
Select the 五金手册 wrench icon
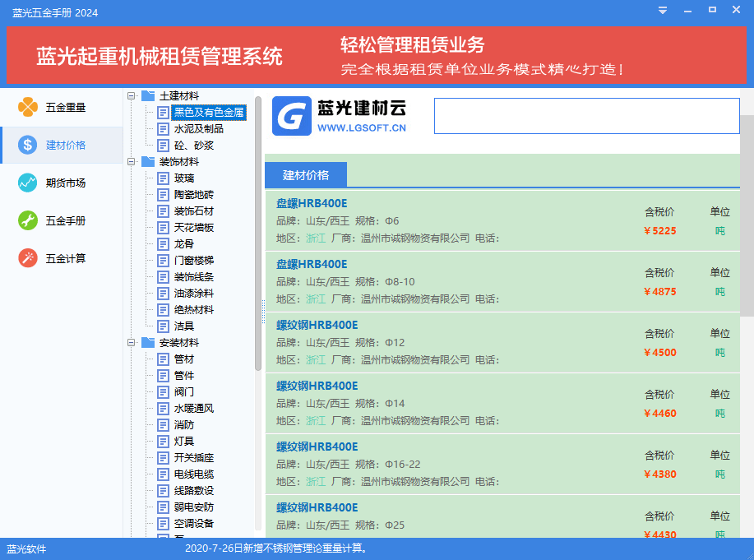pyautogui.click(x=27, y=220)
